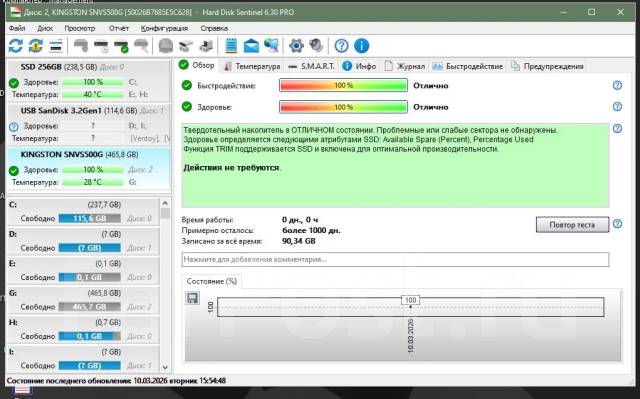Click the D: partition label
The image size is (640, 399).
click(x=13, y=234)
